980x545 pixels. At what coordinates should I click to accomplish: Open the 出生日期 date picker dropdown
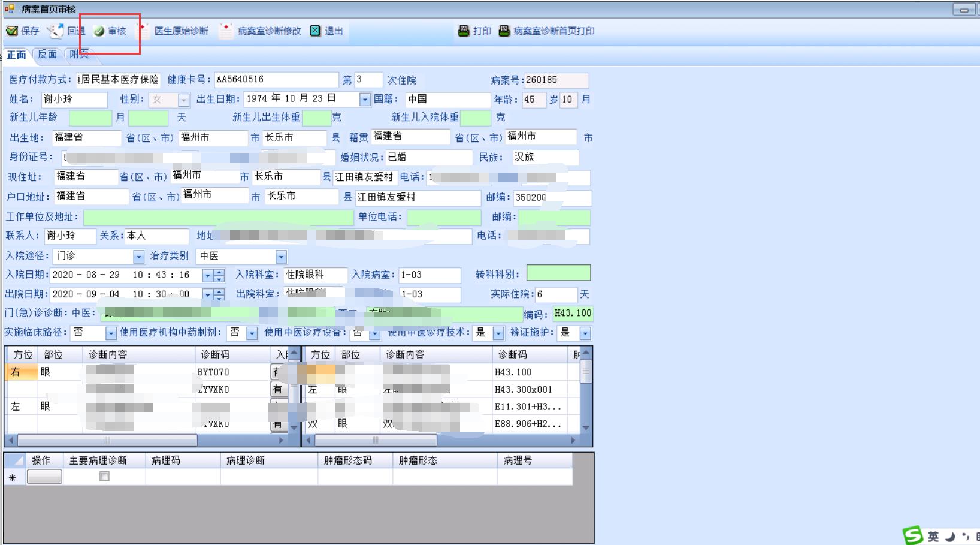pyautogui.click(x=365, y=100)
